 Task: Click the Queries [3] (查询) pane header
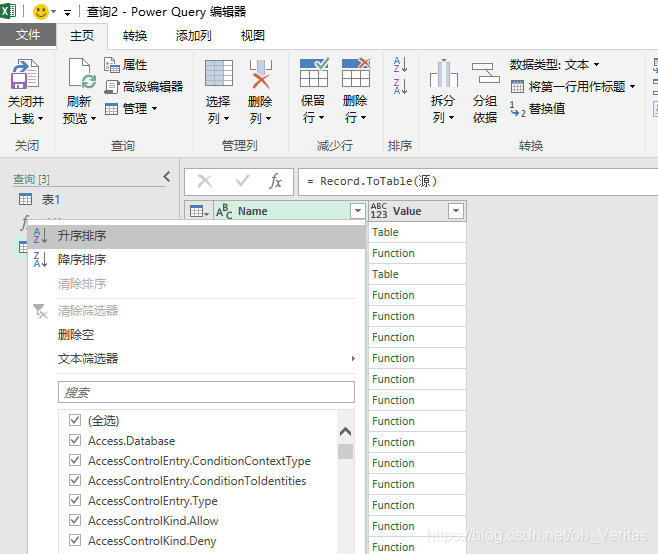(x=31, y=179)
